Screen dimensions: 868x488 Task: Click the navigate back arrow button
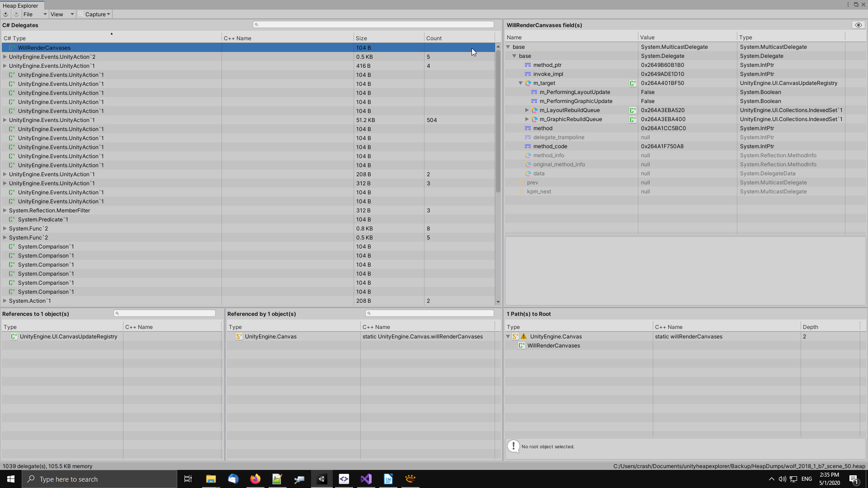5,14
